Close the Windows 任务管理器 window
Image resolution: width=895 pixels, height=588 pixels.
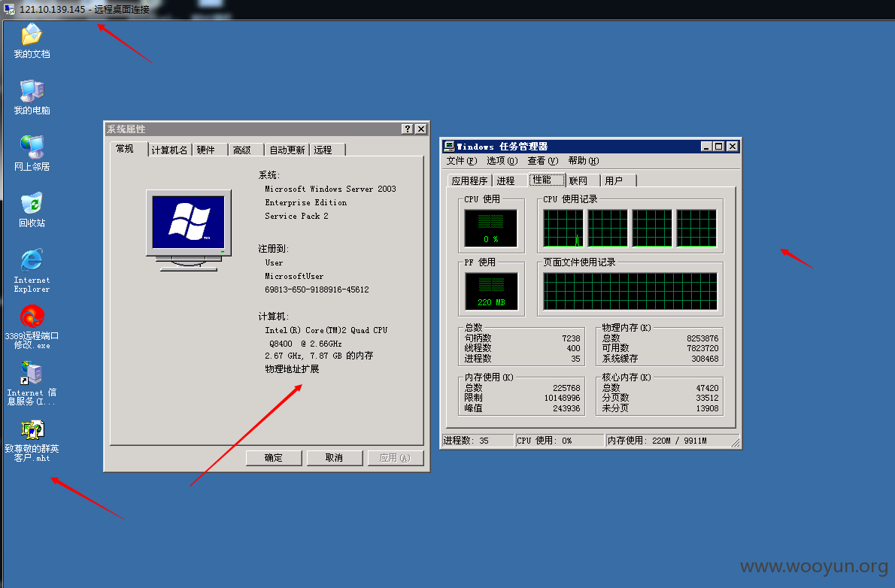[733, 146]
